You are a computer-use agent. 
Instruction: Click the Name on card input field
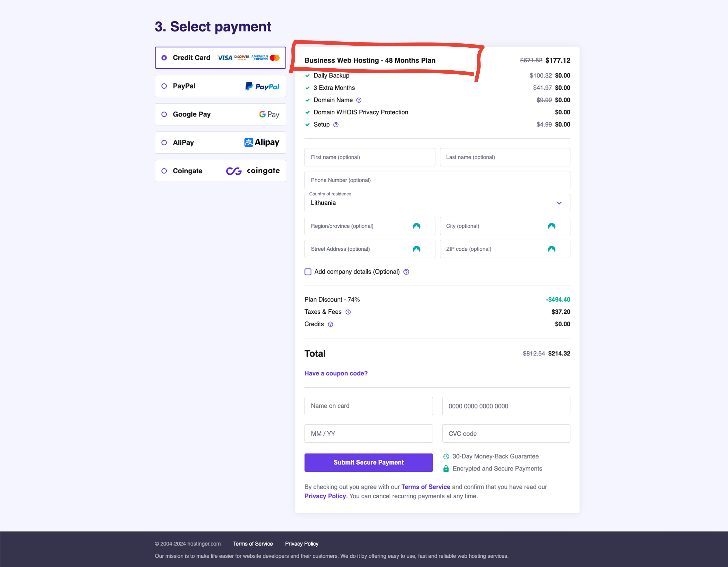point(368,406)
